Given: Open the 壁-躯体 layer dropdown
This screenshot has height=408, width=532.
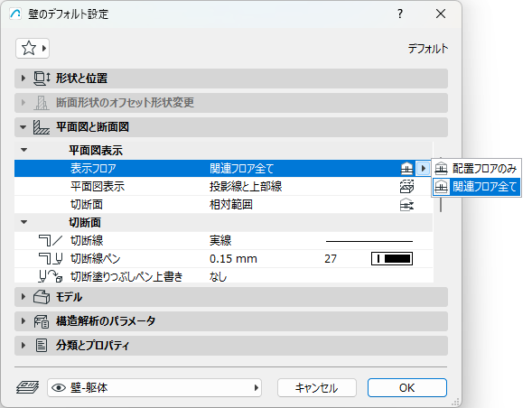Looking at the screenshot, I should pyautogui.click(x=154, y=387).
